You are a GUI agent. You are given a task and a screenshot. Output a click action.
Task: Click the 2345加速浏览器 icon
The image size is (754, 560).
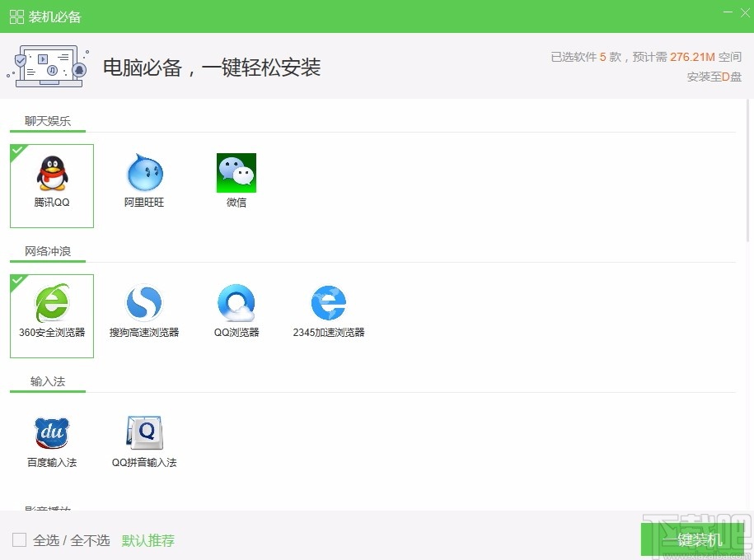(x=328, y=302)
